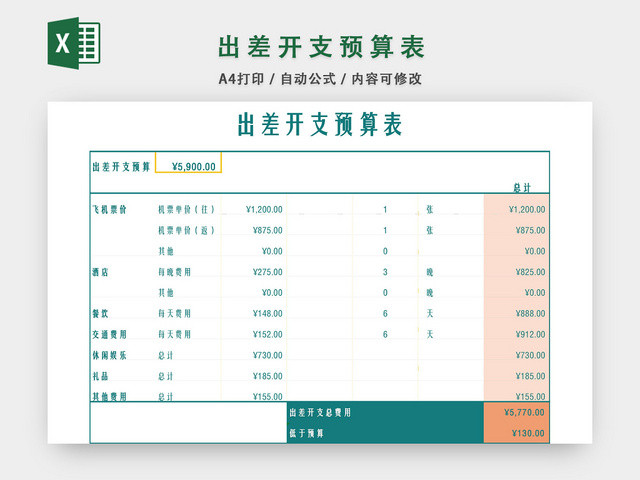Select quantity 3 in the 每晚费用 row
Screen dimensions: 640x480
coord(385,272)
